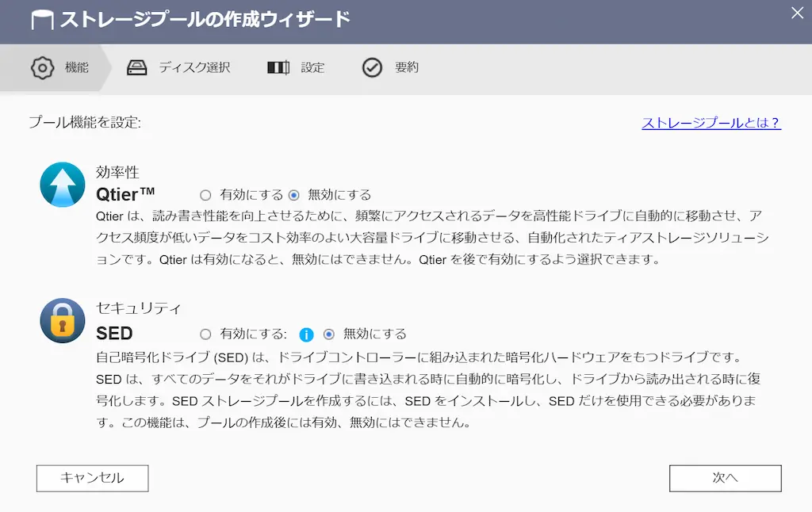This screenshot has width=812, height=512.
Task: Click the gear icon for 機能 step
Action: point(42,67)
